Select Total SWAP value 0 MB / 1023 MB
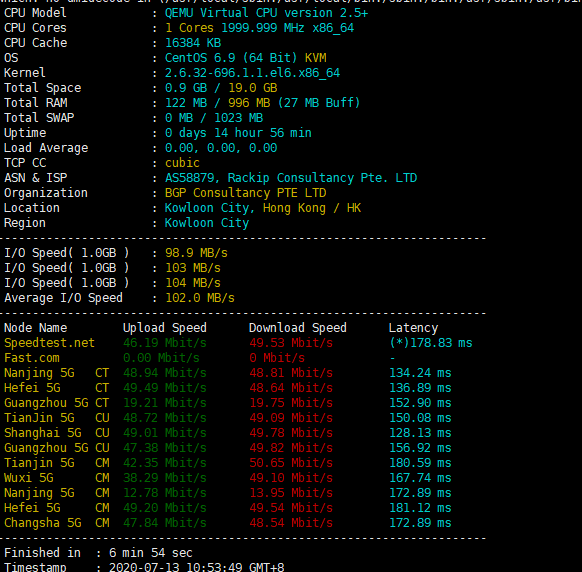Image resolution: width=582 pixels, height=572 pixels. point(214,118)
